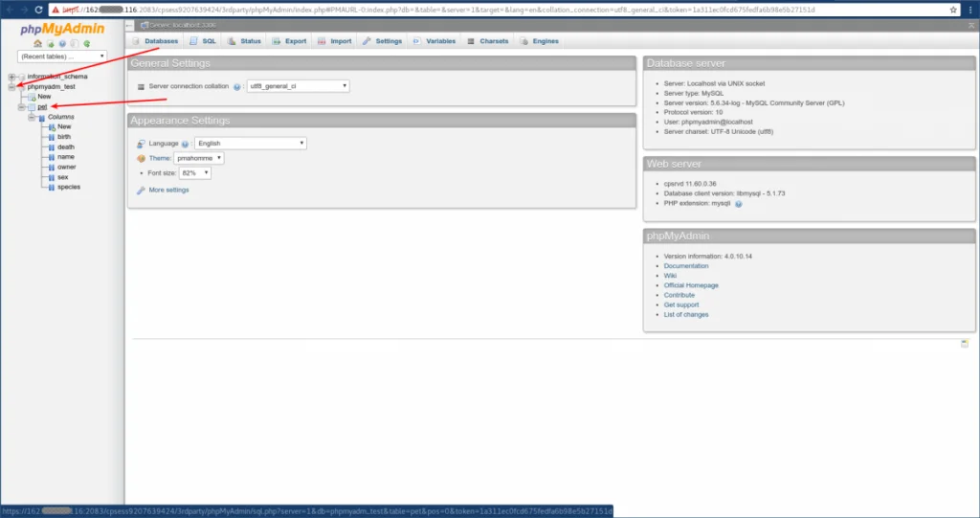Click the small icon at page bottom right
The image size is (980, 518).
pyautogui.click(x=965, y=344)
